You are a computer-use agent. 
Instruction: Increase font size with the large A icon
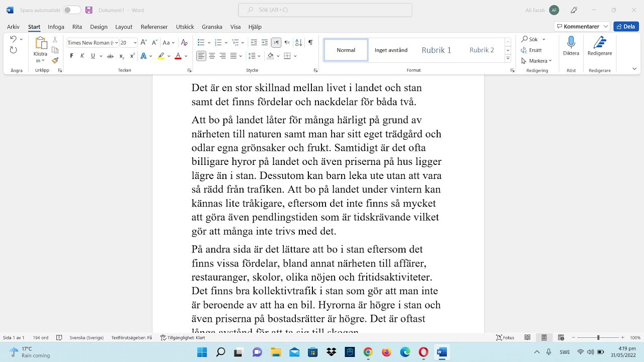(x=144, y=43)
